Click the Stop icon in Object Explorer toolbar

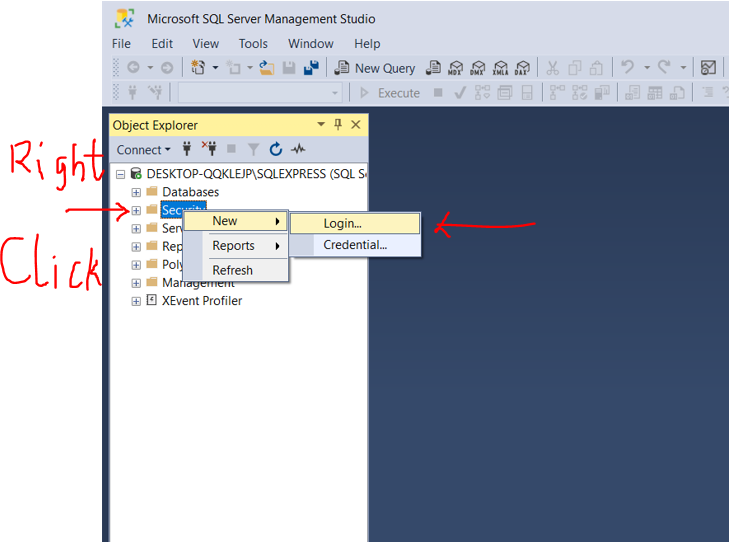[x=231, y=149]
